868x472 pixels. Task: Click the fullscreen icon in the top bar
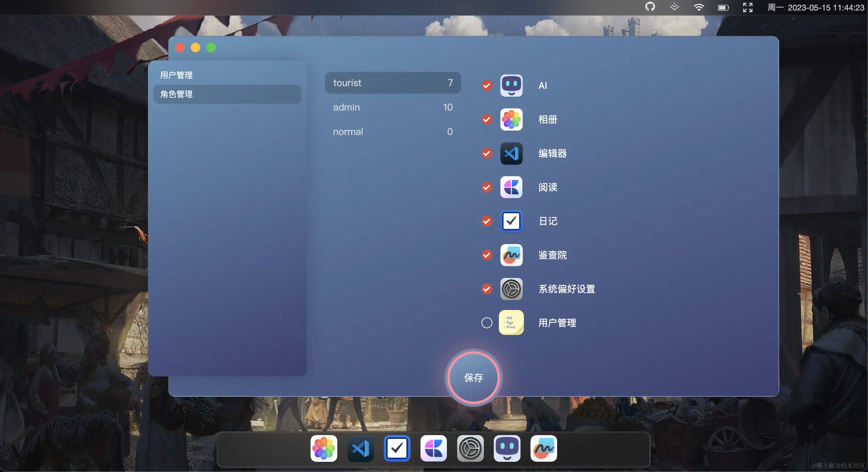(748, 7)
